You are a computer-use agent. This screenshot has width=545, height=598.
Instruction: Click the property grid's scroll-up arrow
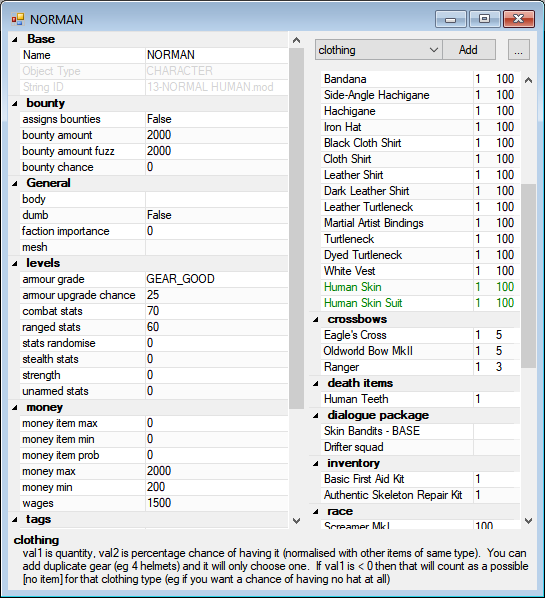click(x=296, y=40)
